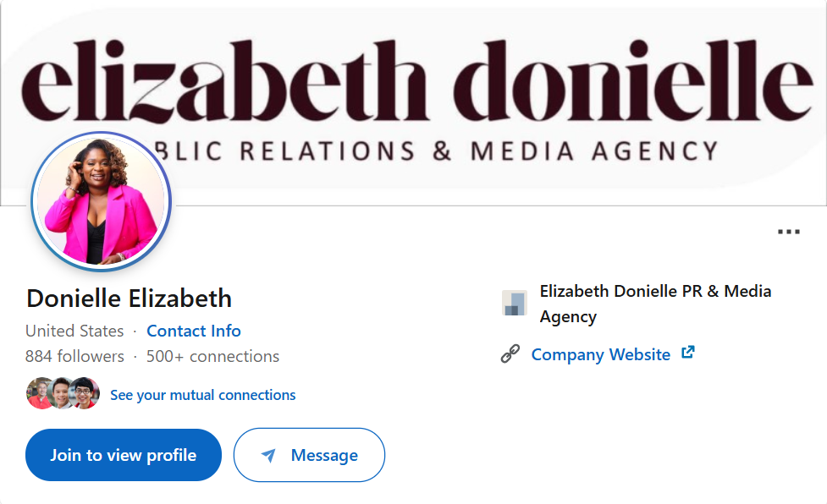Image resolution: width=827 pixels, height=504 pixels.
Task: Open Contact Info
Action: pos(193,331)
